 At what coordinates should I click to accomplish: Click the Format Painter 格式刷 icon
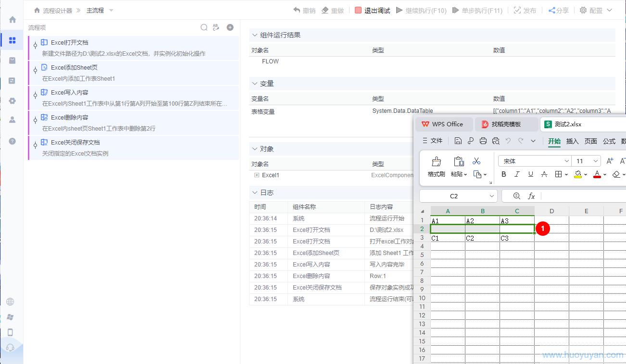(436, 161)
